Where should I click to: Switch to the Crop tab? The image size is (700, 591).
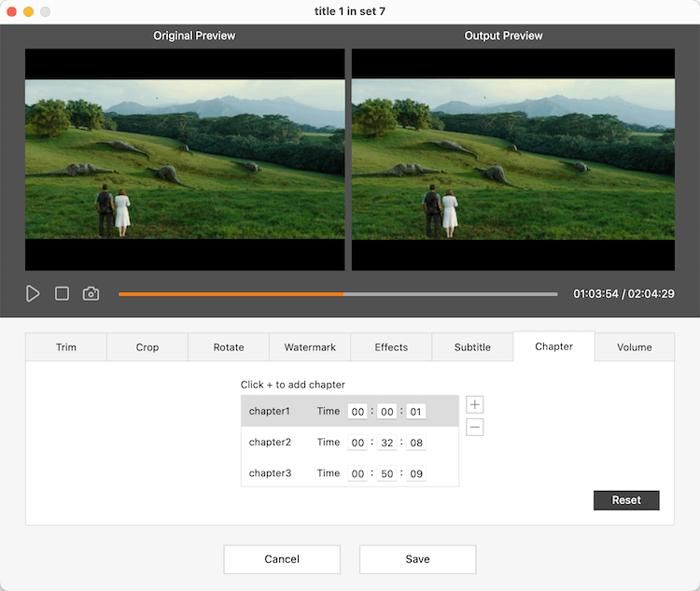[x=147, y=347]
